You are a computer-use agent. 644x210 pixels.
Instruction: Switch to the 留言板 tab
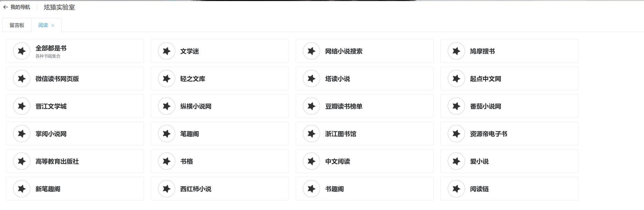pyautogui.click(x=17, y=25)
